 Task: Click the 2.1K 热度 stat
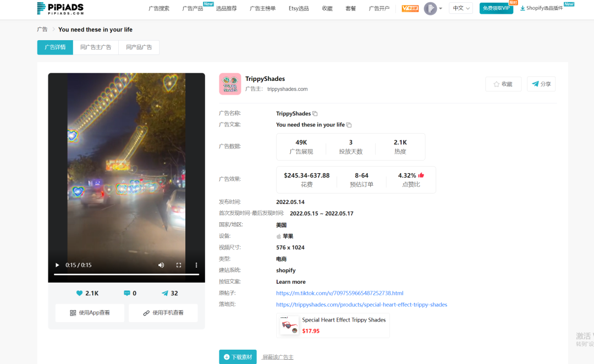[x=400, y=147]
